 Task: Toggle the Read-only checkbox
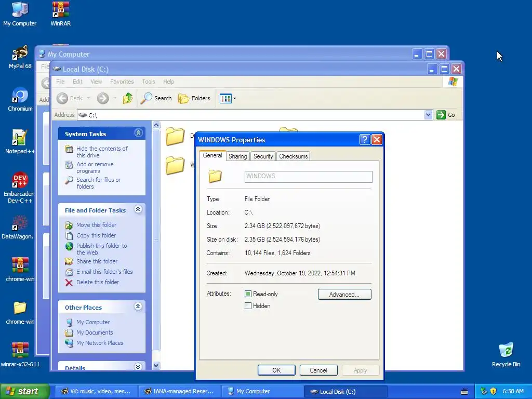click(248, 294)
